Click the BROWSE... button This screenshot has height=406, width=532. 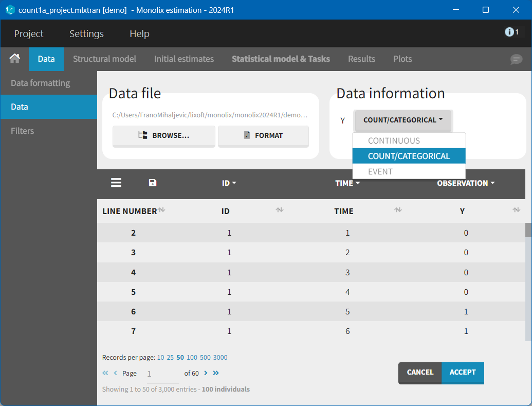[x=164, y=135]
